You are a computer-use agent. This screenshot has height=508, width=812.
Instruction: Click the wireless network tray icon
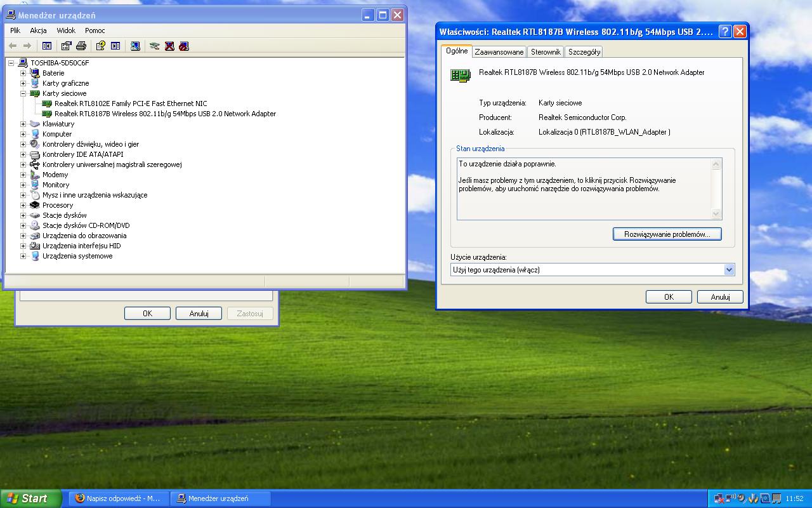pos(730,498)
